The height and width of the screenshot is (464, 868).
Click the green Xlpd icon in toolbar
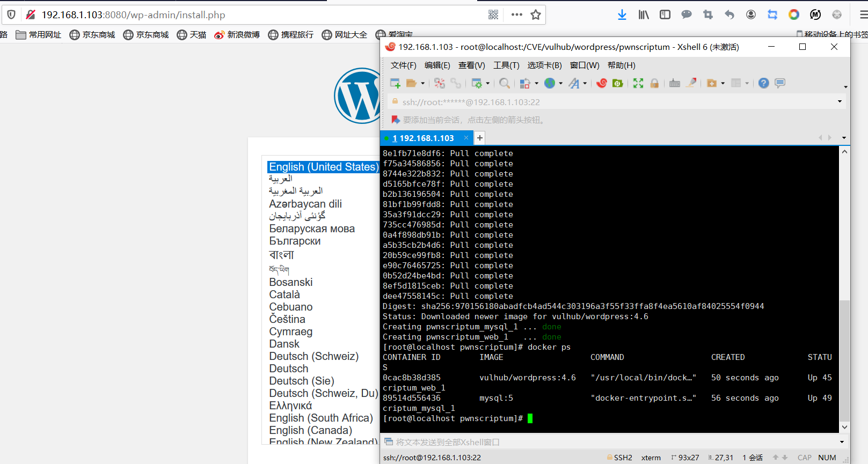pyautogui.click(x=618, y=83)
